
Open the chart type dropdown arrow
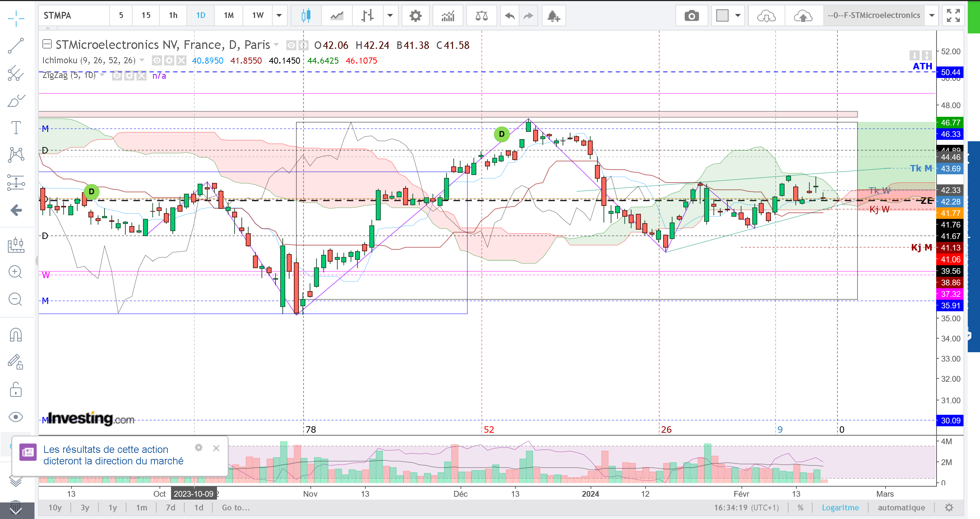pos(390,15)
